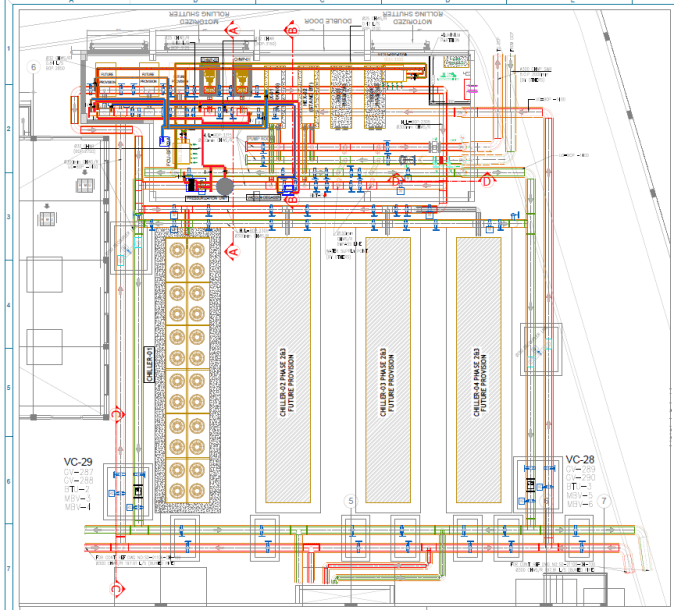Click grid bubble number 6
Screen dimensions: 674x610
pos(34,66)
